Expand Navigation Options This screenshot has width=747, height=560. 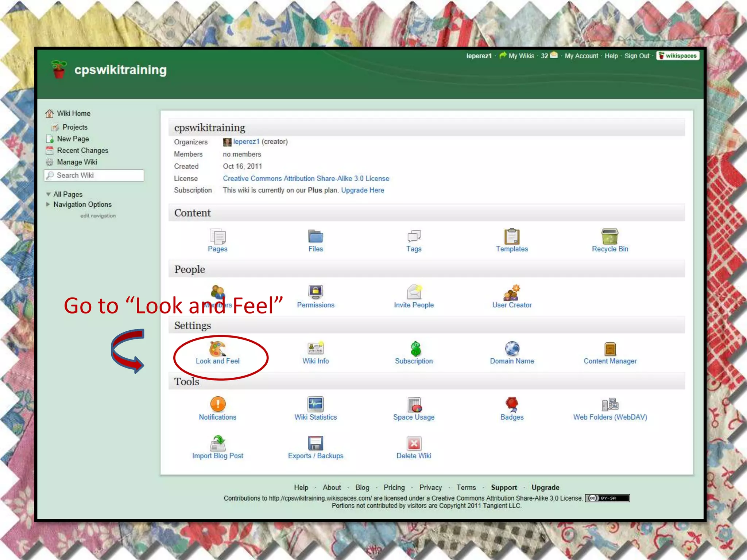48,205
